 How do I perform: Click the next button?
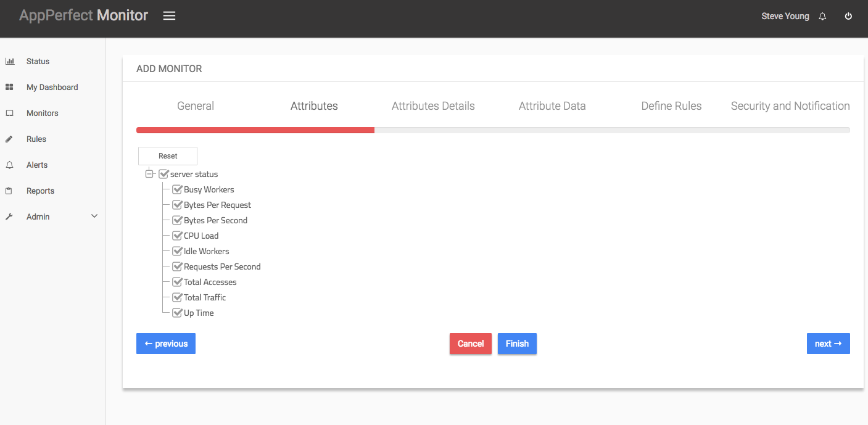pos(828,344)
